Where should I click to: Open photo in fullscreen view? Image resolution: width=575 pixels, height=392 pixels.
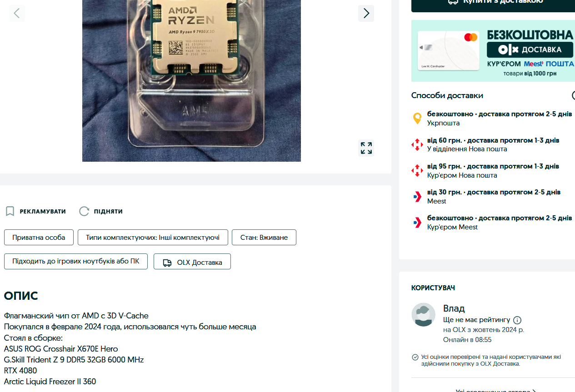click(366, 148)
